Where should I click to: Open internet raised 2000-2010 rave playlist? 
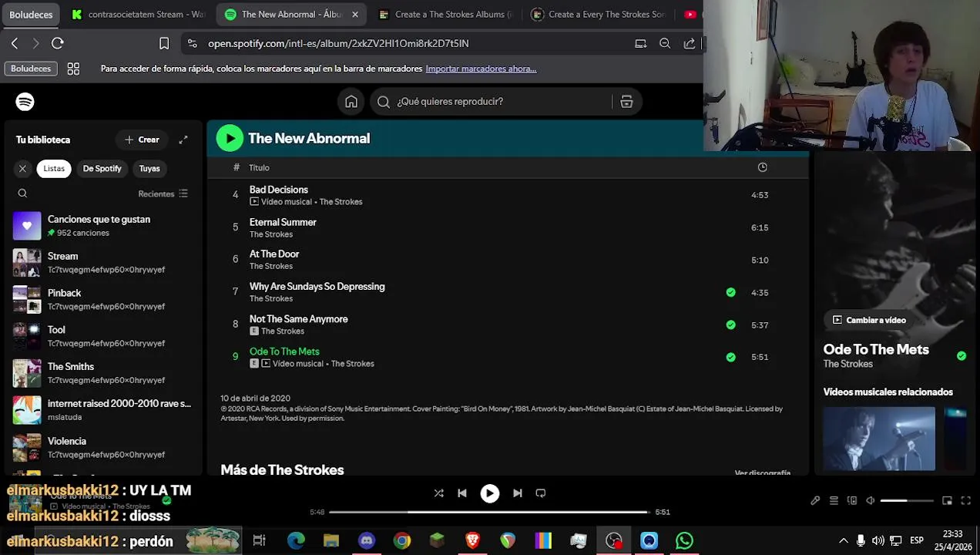pyautogui.click(x=102, y=410)
